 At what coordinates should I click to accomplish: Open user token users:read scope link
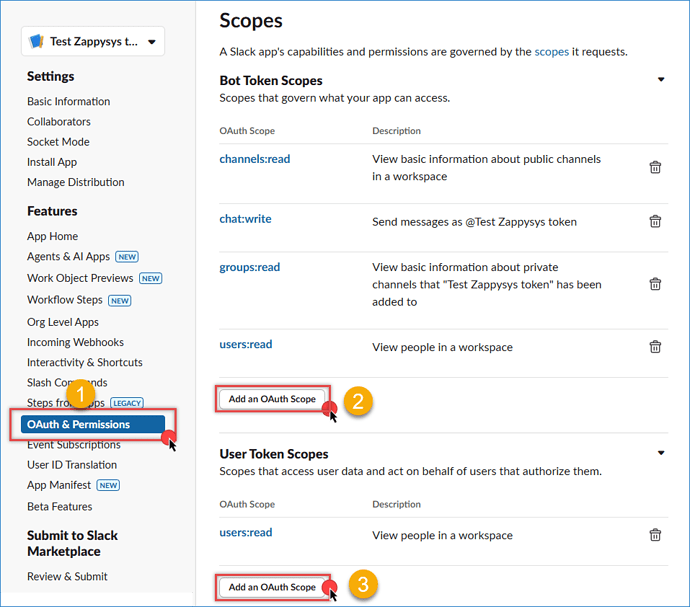pyautogui.click(x=246, y=533)
